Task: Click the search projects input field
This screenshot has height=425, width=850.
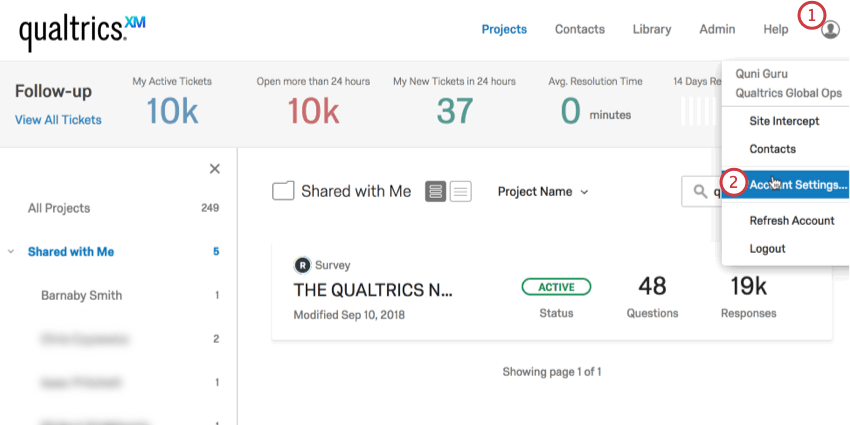Action: pyautogui.click(x=701, y=191)
